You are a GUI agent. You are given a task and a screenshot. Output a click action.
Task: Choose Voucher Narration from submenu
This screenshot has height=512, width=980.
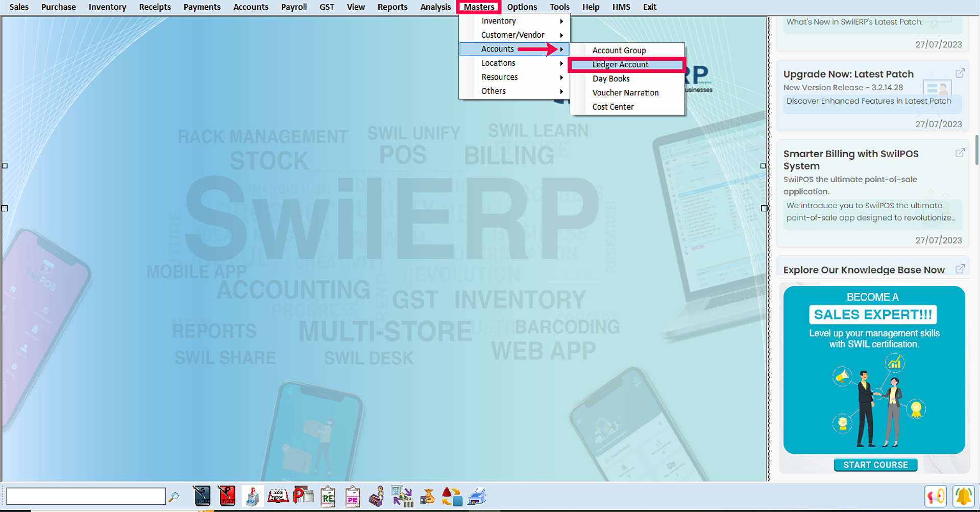tap(627, 93)
